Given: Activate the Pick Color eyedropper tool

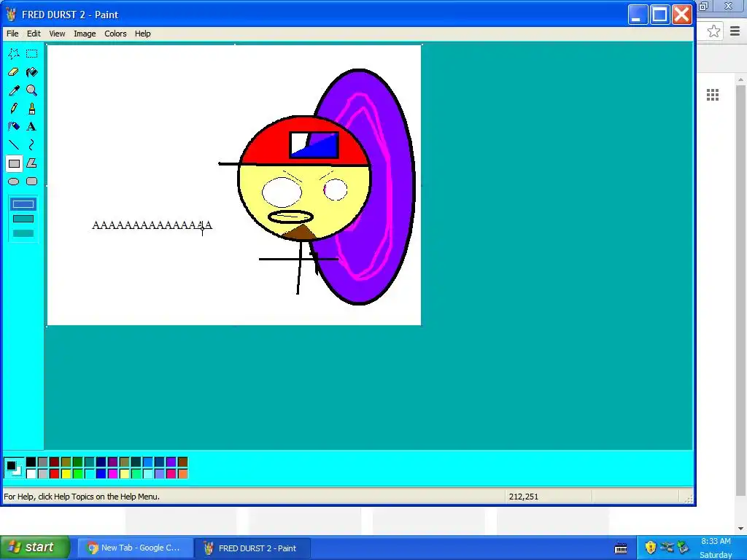Looking at the screenshot, I should [14, 90].
